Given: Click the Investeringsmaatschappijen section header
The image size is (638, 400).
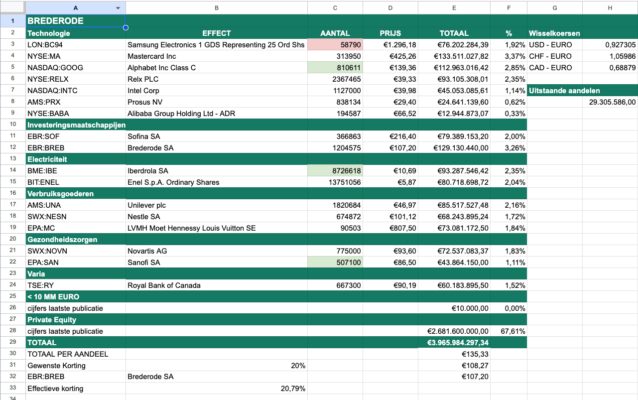Looking at the screenshot, I should 76,125.
